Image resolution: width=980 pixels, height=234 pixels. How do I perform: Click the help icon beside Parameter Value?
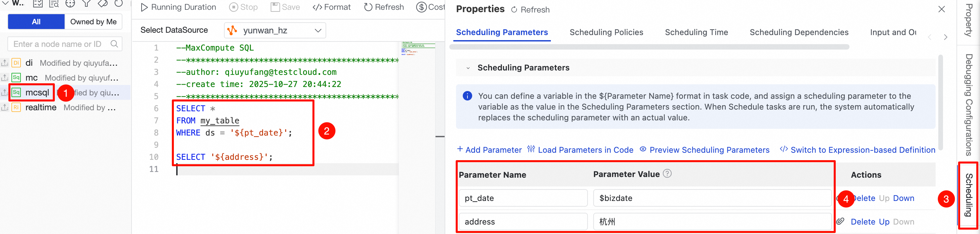667,174
